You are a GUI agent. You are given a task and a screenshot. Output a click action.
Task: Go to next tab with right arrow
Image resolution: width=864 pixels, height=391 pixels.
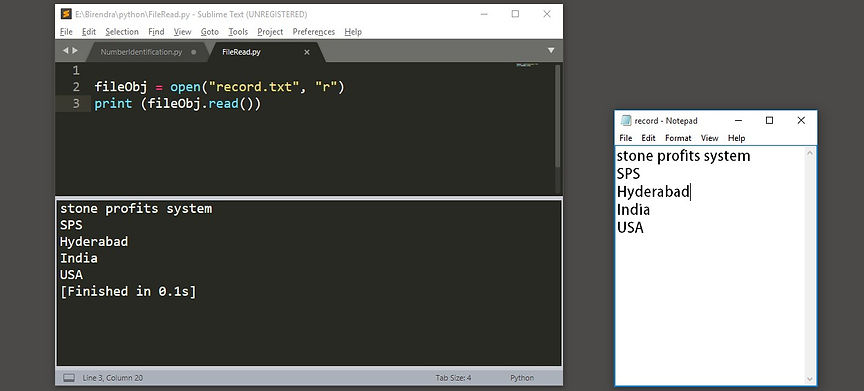click(x=75, y=51)
